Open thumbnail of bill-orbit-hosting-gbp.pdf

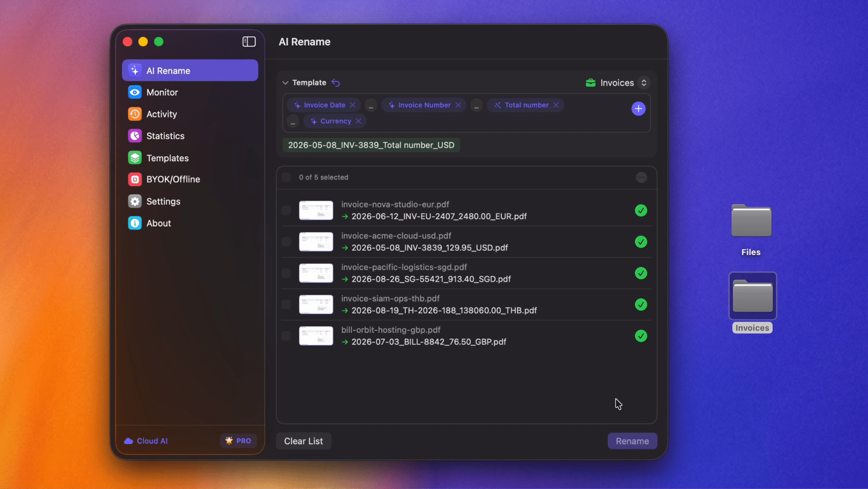(x=316, y=336)
